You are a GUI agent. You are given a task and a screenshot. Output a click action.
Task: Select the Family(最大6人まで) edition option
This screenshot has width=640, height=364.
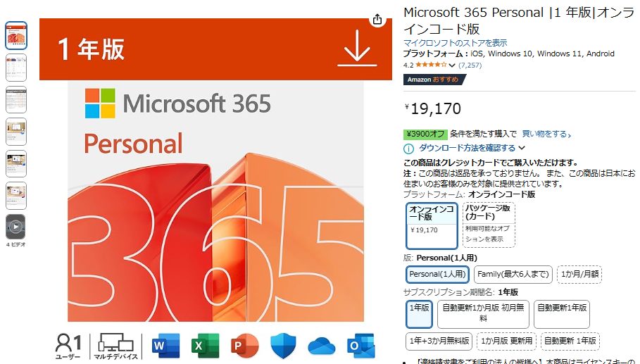[x=513, y=274]
